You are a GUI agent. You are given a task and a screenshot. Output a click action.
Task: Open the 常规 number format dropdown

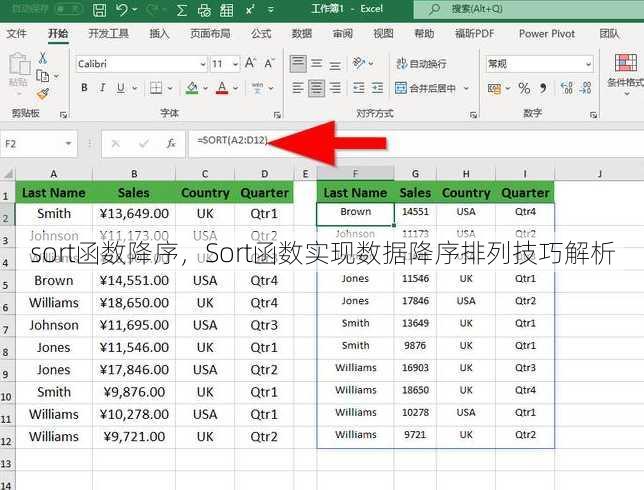589,64
